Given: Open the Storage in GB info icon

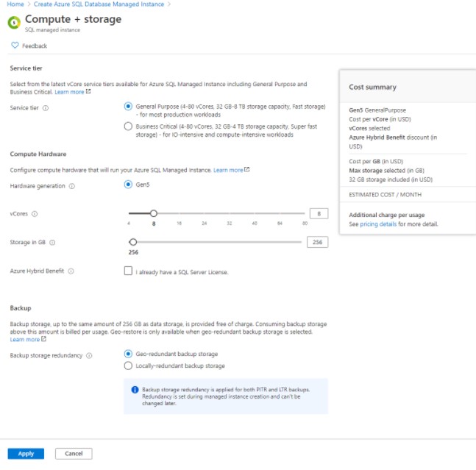Looking at the screenshot, I should [52, 243].
